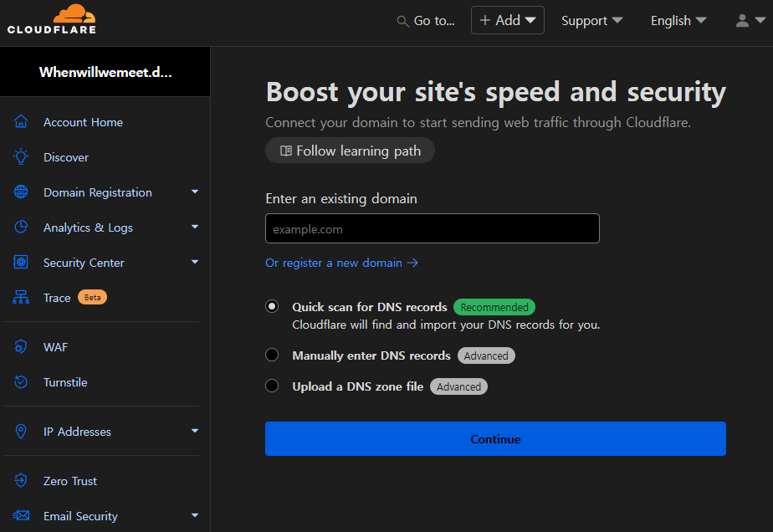Expand the IP Addresses submenu arrow
This screenshot has width=773, height=532.
click(x=195, y=431)
